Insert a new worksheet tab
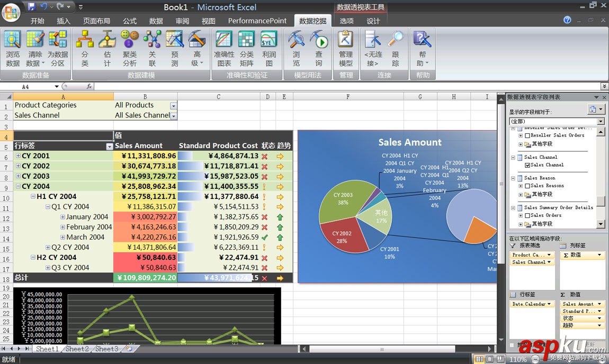 (129, 349)
